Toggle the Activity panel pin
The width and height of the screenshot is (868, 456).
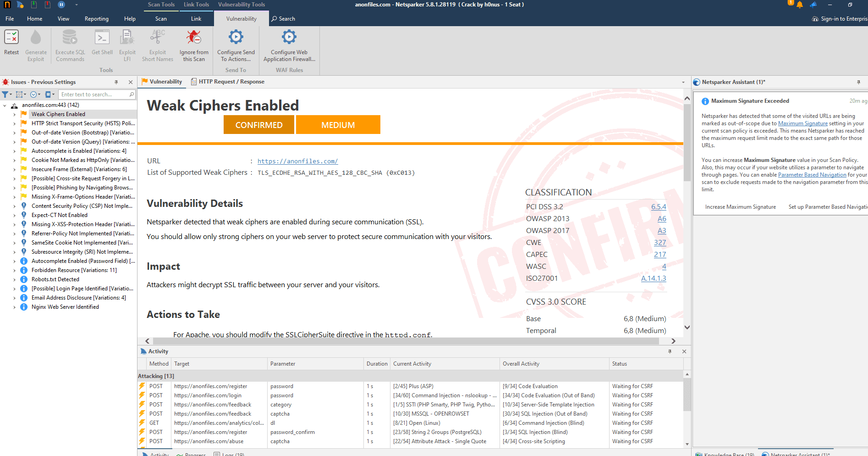pyautogui.click(x=670, y=351)
